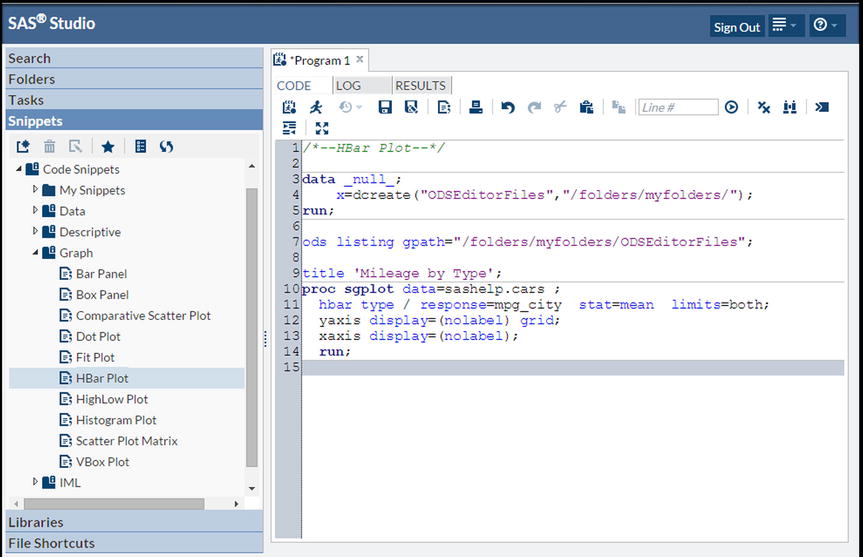The image size is (863, 557).
Task: Collapse the Snippets panel section
Action: [x=134, y=121]
